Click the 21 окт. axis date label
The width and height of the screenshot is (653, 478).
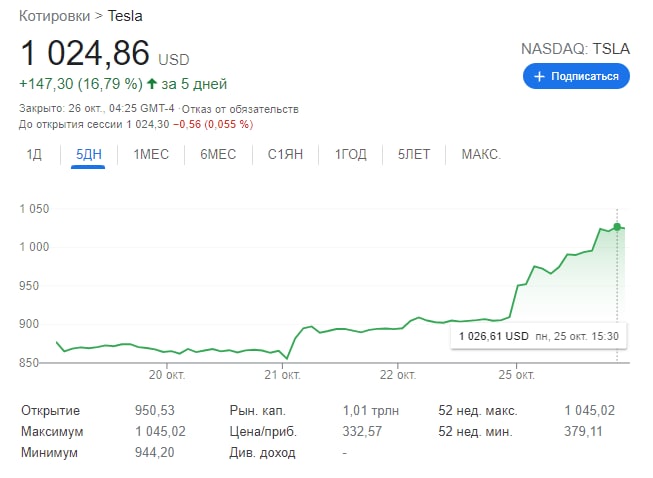282,375
